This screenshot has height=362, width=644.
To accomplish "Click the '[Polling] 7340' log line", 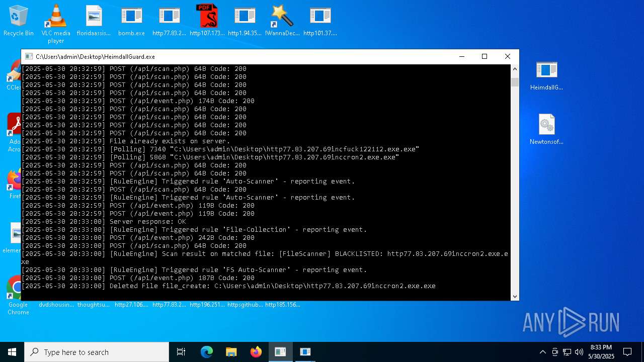I will coord(220,149).
